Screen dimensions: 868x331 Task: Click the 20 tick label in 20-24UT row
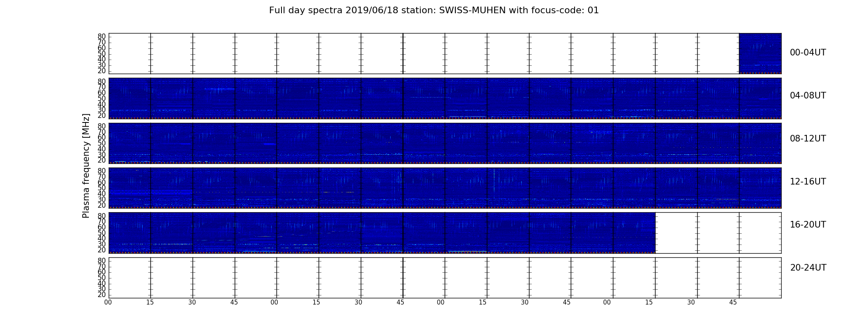click(102, 295)
